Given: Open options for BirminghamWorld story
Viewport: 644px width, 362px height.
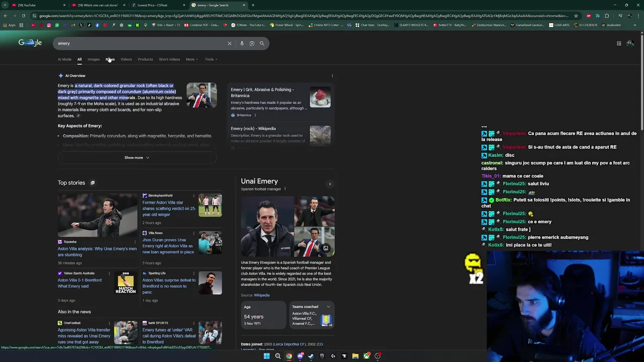Looking at the screenshot, I should click(194, 196).
